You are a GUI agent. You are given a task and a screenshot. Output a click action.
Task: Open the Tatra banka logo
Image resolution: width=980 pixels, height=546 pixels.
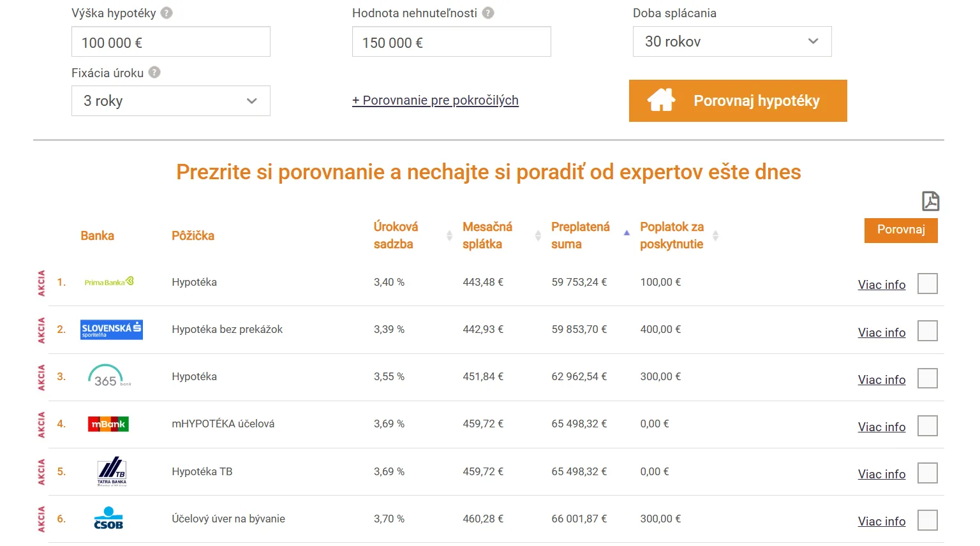click(x=112, y=471)
